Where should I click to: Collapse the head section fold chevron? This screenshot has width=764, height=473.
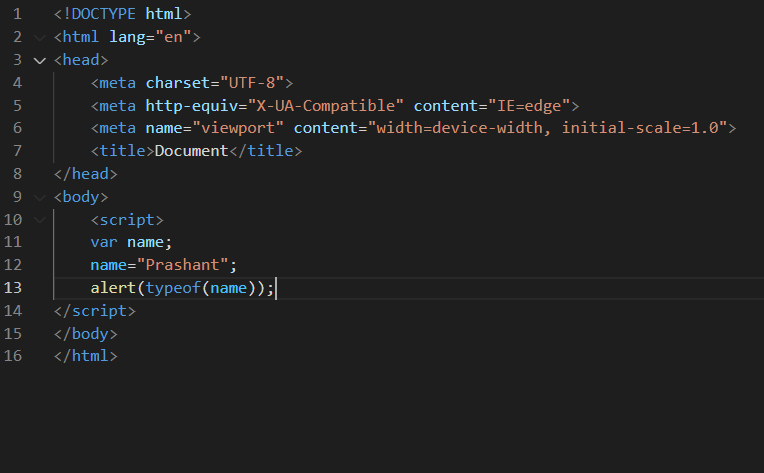(x=39, y=60)
